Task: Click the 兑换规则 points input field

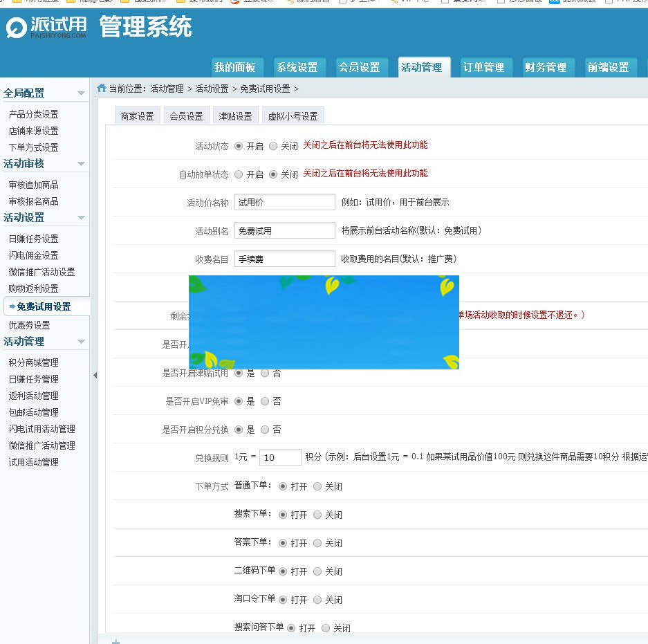Action: pos(281,457)
